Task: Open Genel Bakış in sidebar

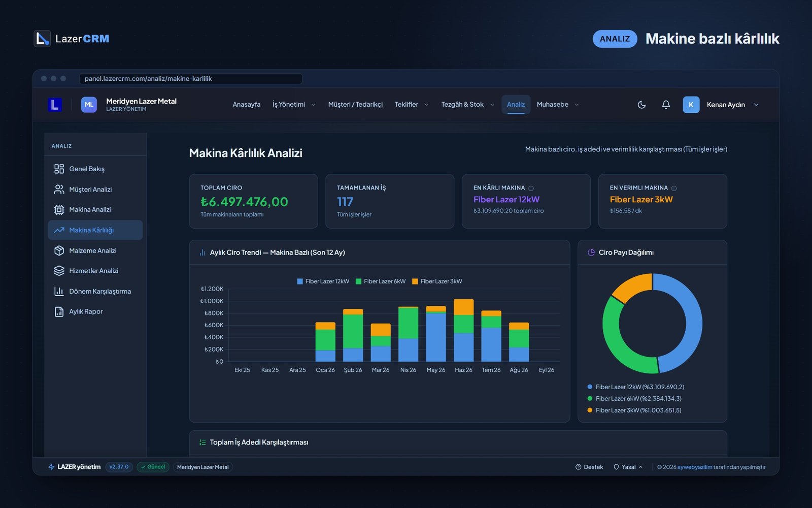Action: [95, 169]
